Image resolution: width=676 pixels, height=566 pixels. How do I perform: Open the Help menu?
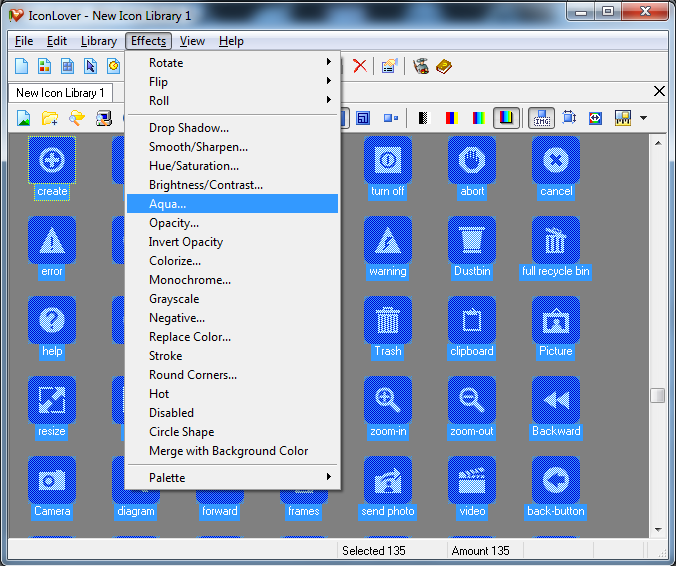click(231, 41)
